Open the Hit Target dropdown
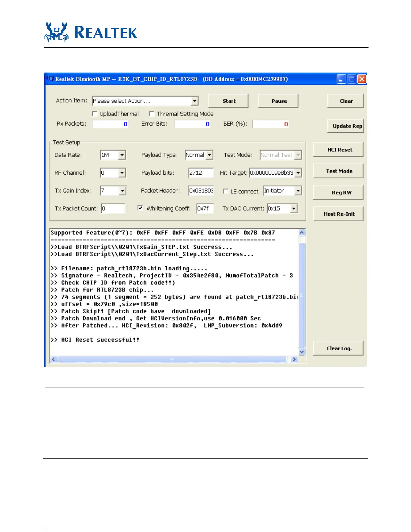Viewport: 411px width, 532px height. (x=298, y=173)
